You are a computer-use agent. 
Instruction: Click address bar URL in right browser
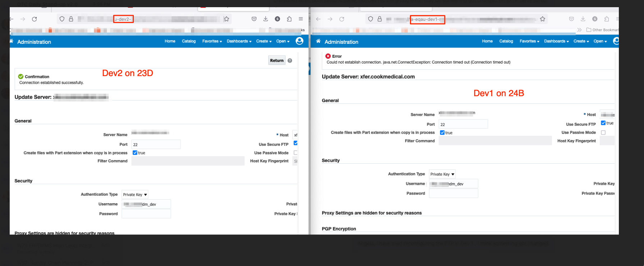(x=462, y=19)
